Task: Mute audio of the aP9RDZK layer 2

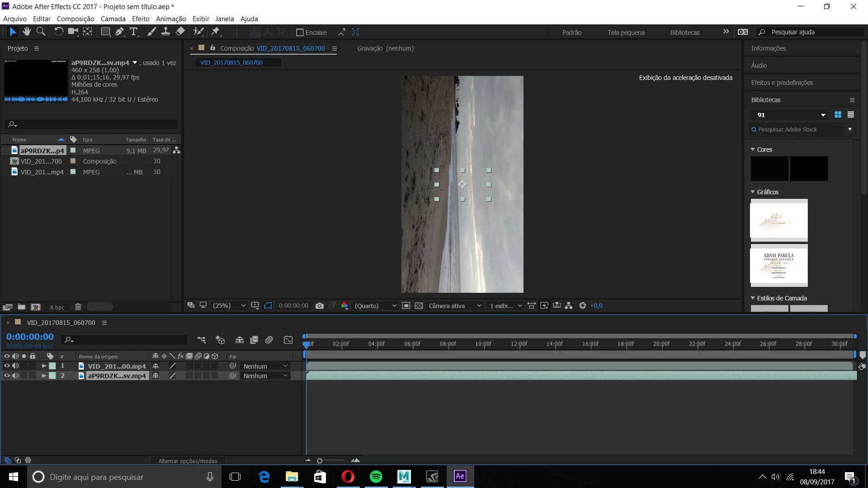Action: (x=16, y=375)
